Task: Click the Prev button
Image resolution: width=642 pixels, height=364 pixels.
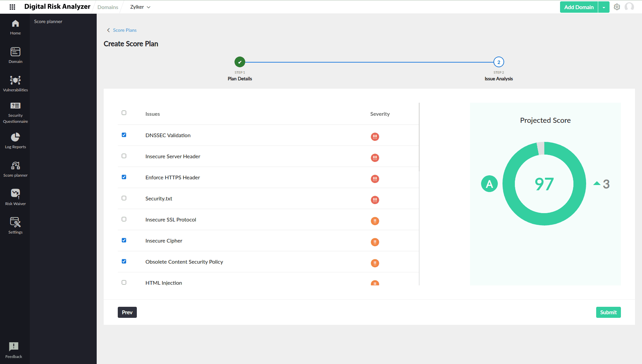Action: pos(127,312)
